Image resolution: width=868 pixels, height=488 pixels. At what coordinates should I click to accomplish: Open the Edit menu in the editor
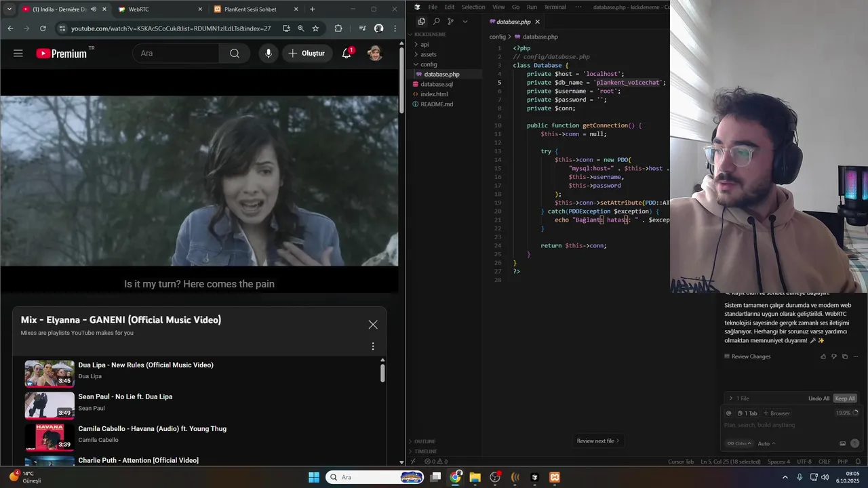450,7
